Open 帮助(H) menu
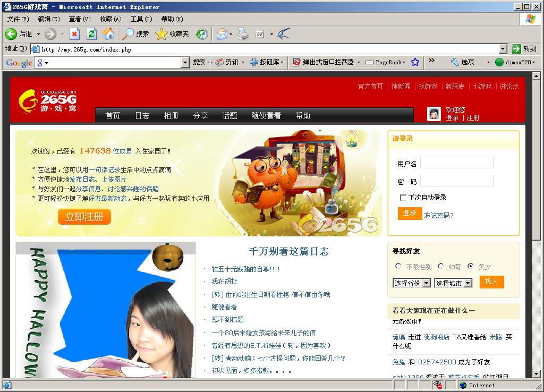Screen dimensions: 544x392 pyautogui.click(x=172, y=19)
